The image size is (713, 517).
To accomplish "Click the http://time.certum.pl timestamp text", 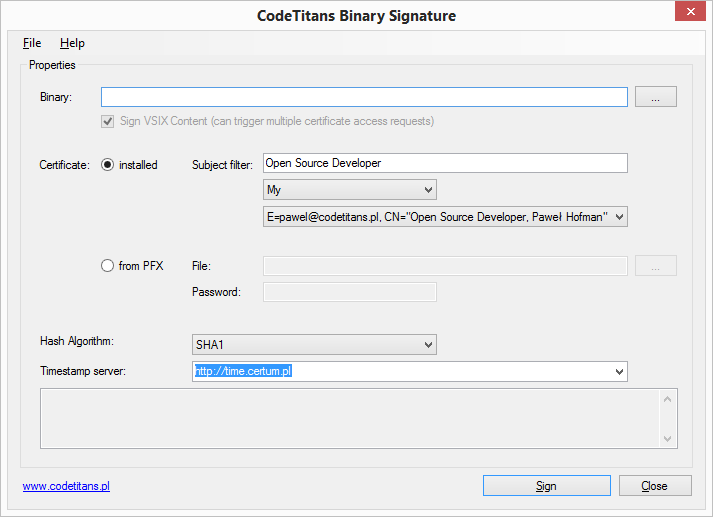I will tap(243, 371).
